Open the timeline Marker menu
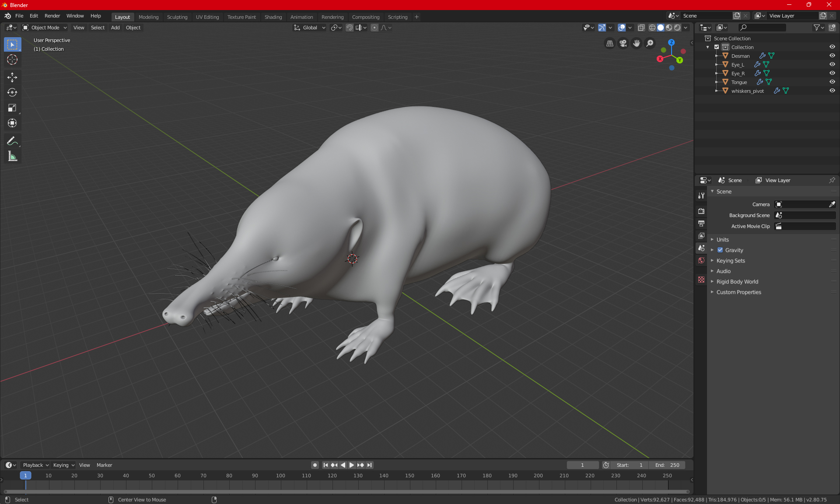Screen dimensions: 840x504 click(104, 465)
